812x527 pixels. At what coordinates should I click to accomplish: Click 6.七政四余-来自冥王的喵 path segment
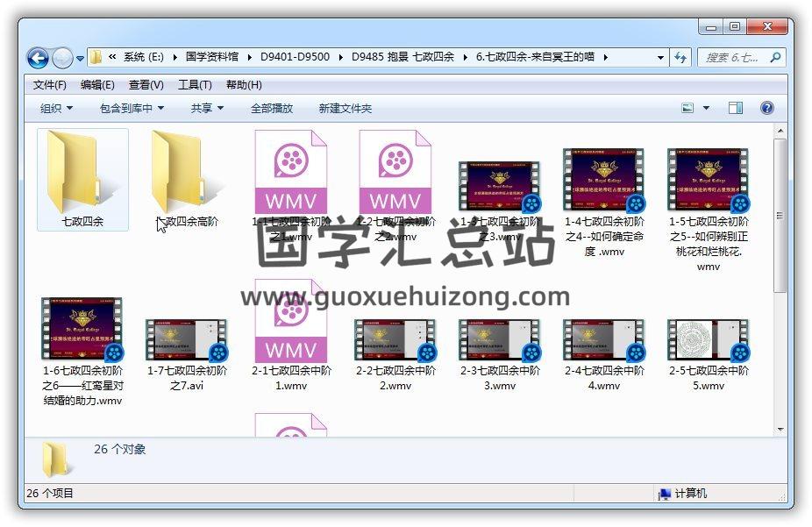point(535,57)
